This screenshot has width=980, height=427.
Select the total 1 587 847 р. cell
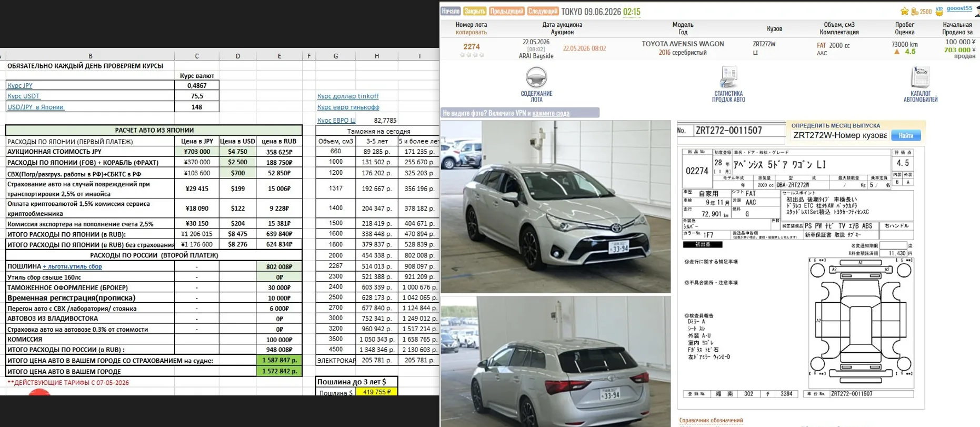[x=279, y=360]
